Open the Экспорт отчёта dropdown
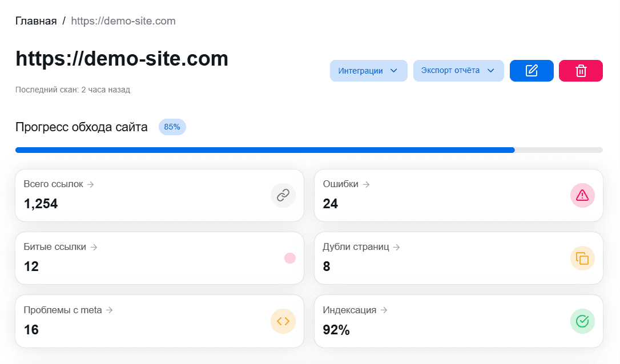Viewport: 620px width, 364px height. coord(458,70)
